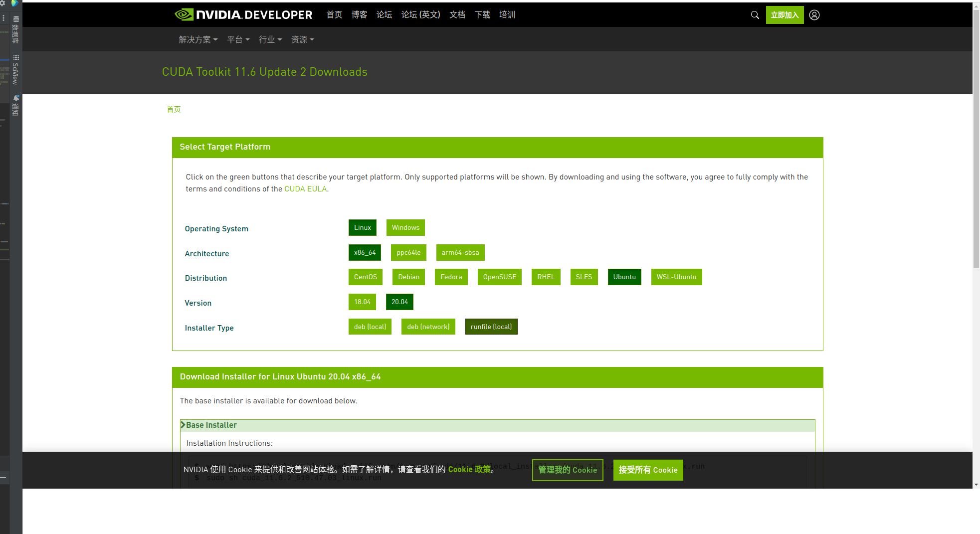Choose RHEL distribution
The height and width of the screenshot is (534, 980).
(546, 277)
